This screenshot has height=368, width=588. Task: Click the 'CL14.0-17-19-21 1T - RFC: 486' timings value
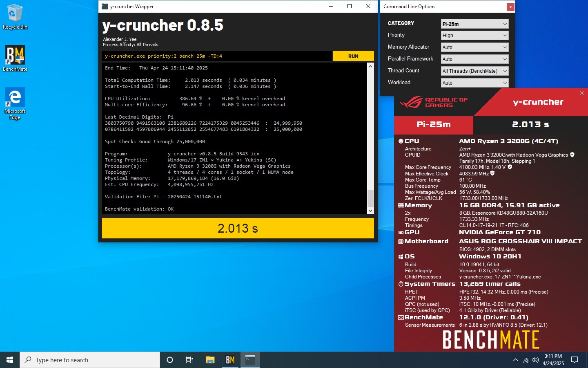coord(494,225)
